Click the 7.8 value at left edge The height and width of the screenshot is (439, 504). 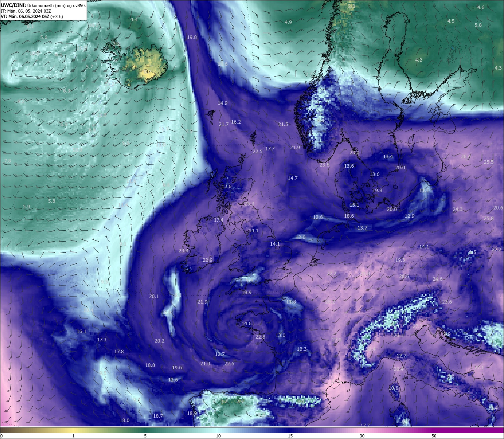(x=7, y=161)
